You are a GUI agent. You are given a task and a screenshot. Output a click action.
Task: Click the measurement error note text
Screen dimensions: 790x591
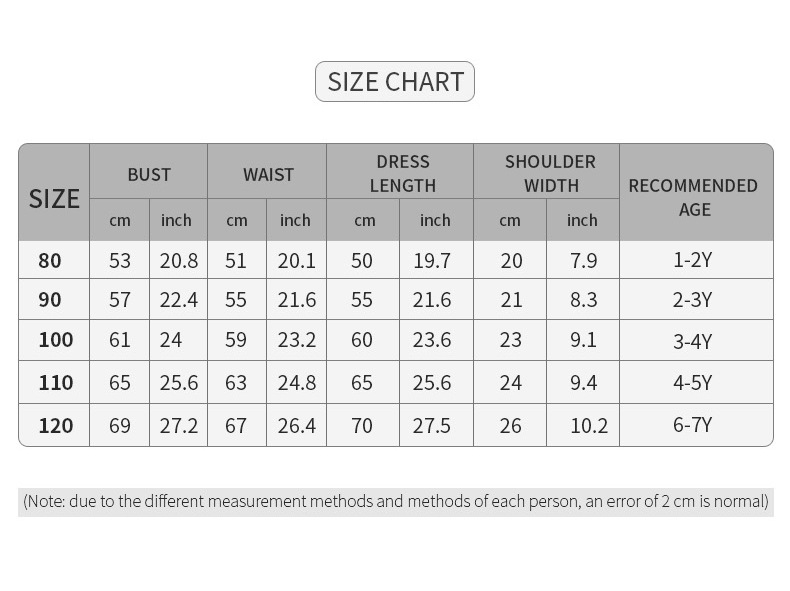pos(396,501)
